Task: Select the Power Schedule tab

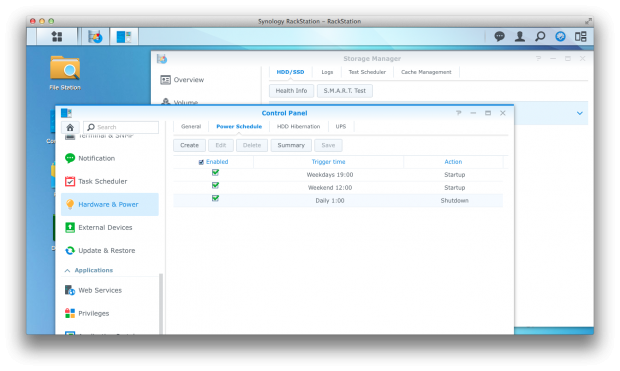Action: point(239,127)
